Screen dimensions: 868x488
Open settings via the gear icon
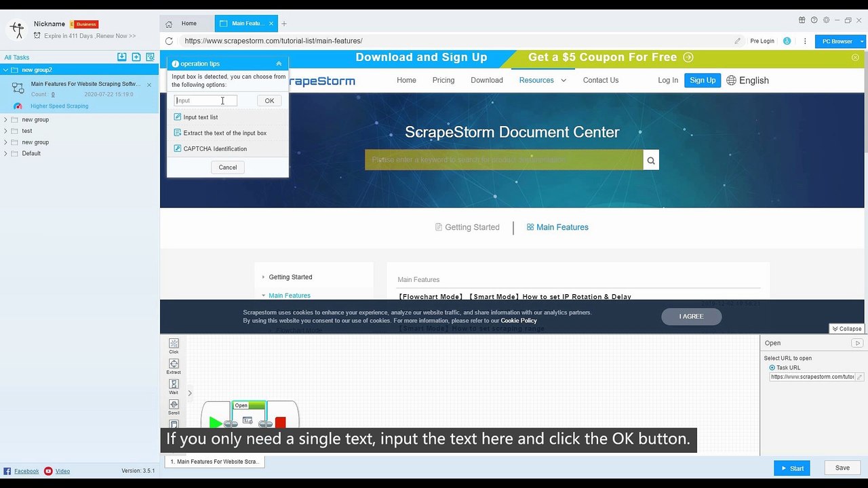click(x=825, y=20)
